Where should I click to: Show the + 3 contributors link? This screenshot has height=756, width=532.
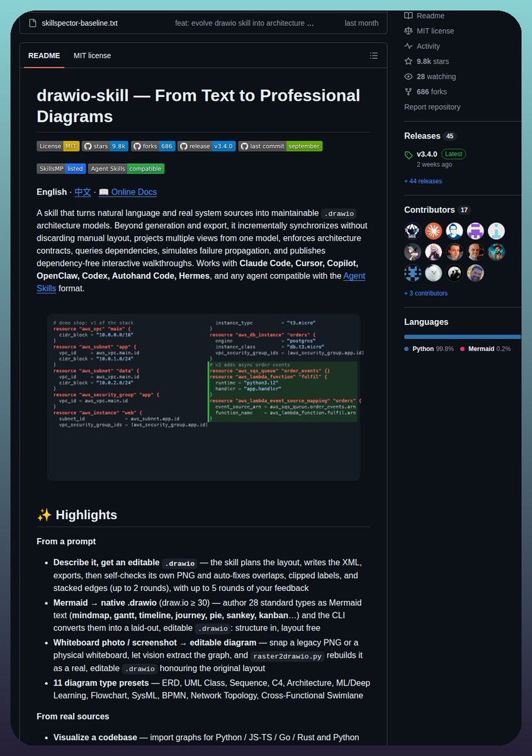click(426, 294)
